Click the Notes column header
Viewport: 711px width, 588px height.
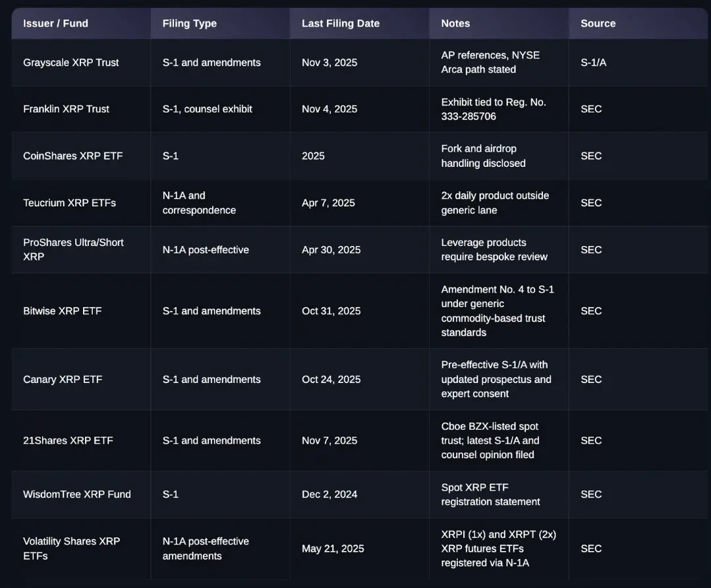coord(455,24)
